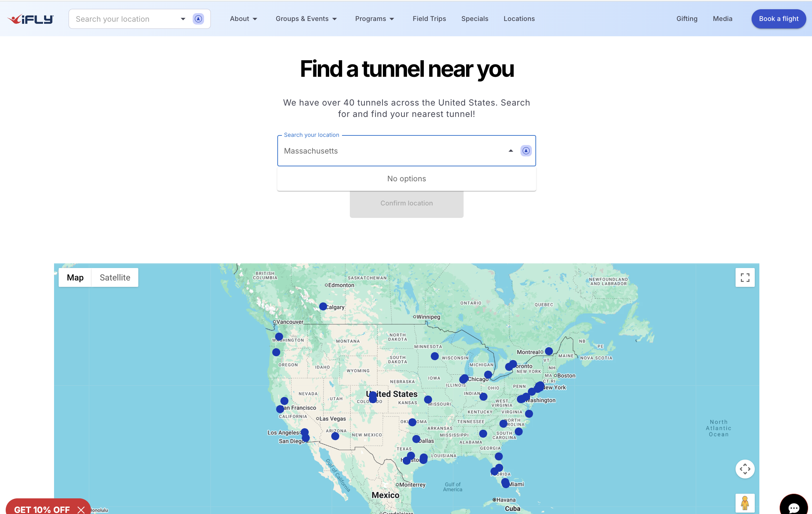Viewport: 812px width, 514px height.
Task: Click the iFLY logo
Action: (31, 19)
